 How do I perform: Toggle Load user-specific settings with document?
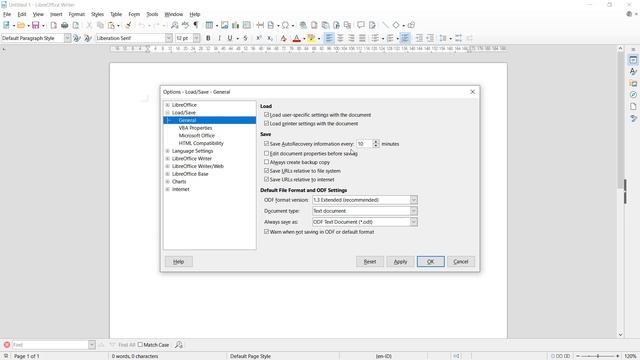pos(267,115)
